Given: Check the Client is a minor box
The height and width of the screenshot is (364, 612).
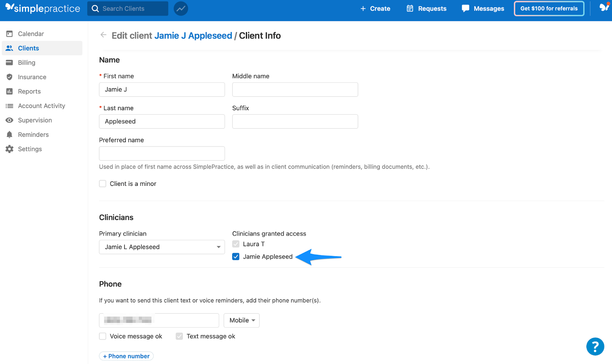Looking at the screenshot, I should [x=103, y=184].
